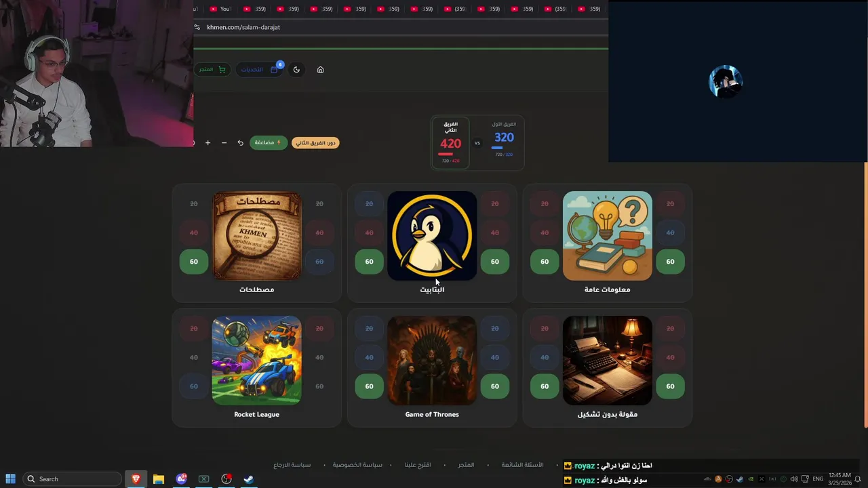
Task: Pick 60 button right of penguin image
Action: click(494, 261)
